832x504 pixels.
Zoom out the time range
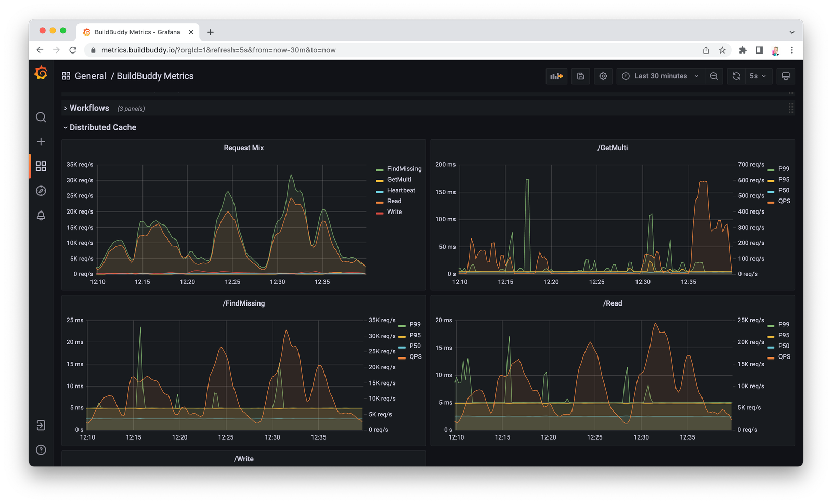click(x=714, y=76)
